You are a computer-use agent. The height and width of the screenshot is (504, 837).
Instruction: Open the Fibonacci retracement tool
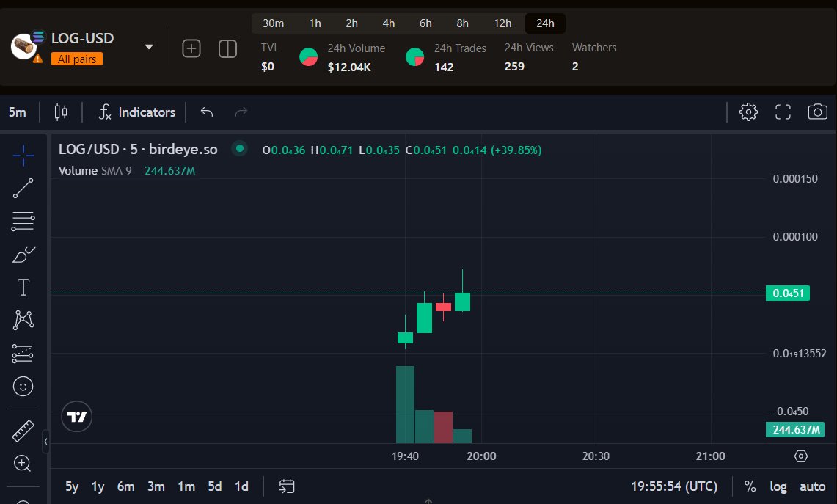tap(22, 221)
